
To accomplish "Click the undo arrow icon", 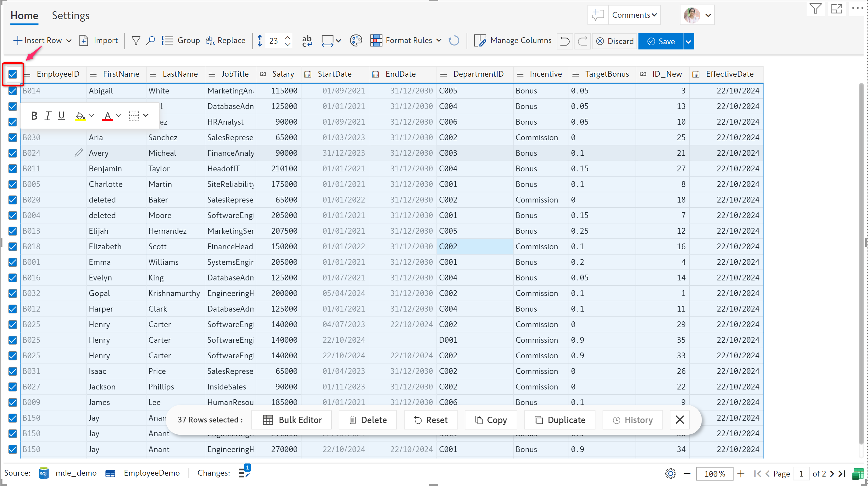I will coord(564,41).
